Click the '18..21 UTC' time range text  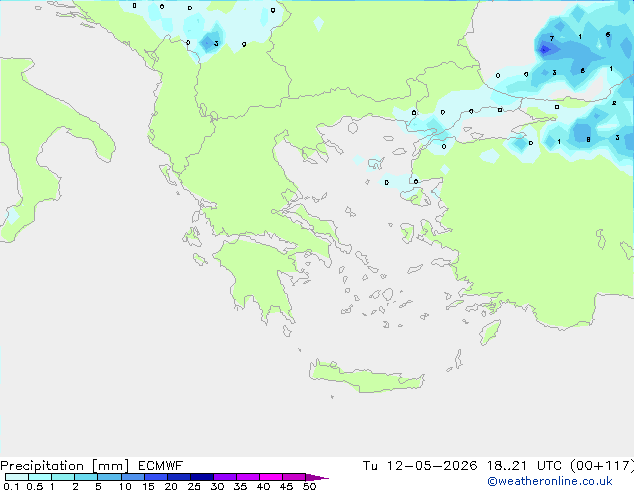pos(524,466)
